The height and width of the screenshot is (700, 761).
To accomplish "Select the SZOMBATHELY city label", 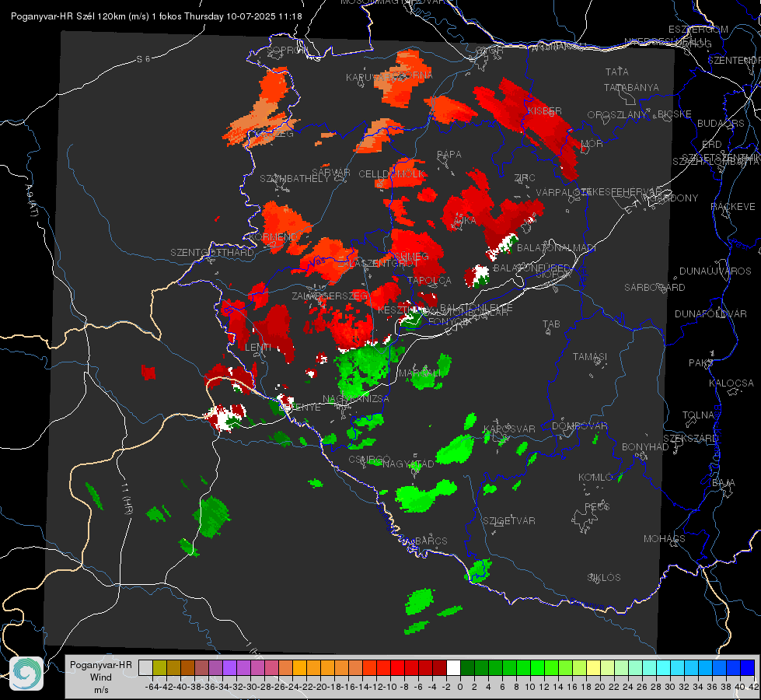I will point(295,178).
